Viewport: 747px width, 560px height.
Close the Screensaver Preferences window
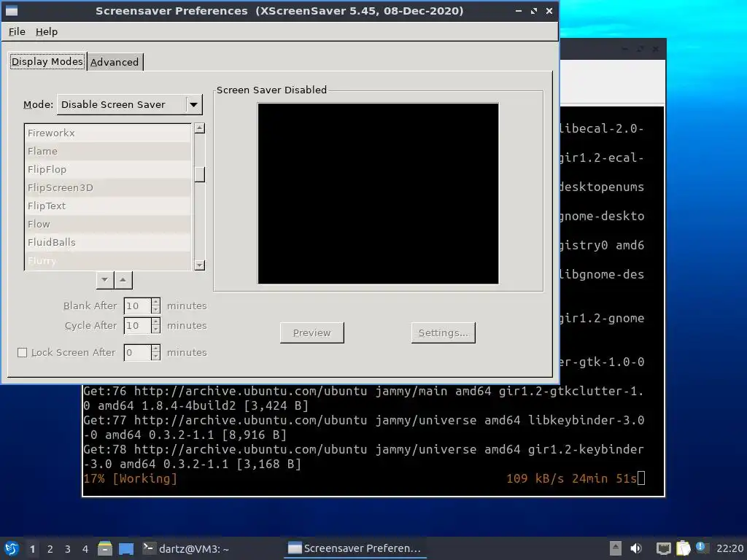(x=549, y=10)
